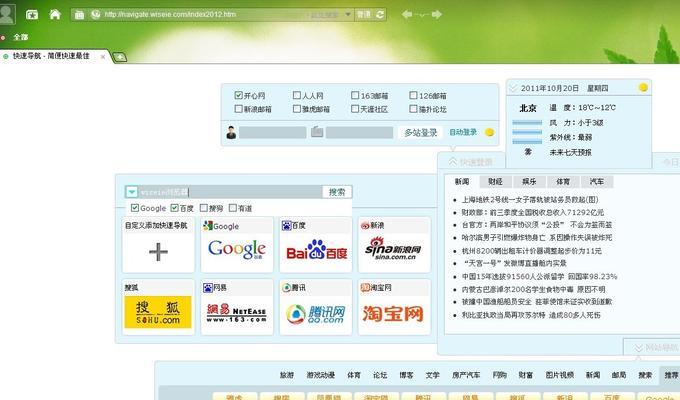Click the 搜索 search button

coord(337,192)
